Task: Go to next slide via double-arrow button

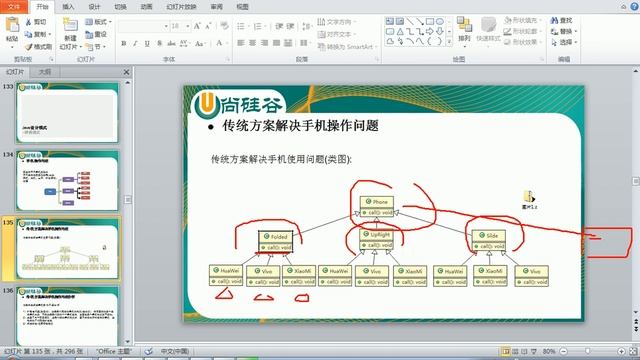Action: [x=636, y=328]
